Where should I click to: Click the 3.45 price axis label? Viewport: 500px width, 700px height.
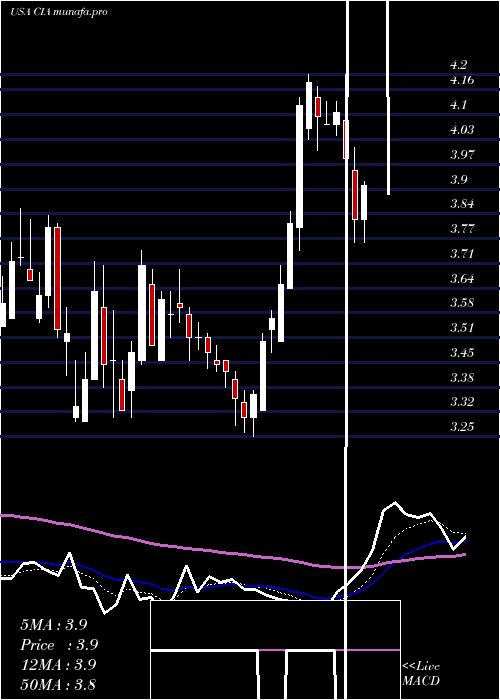point(462,353)
